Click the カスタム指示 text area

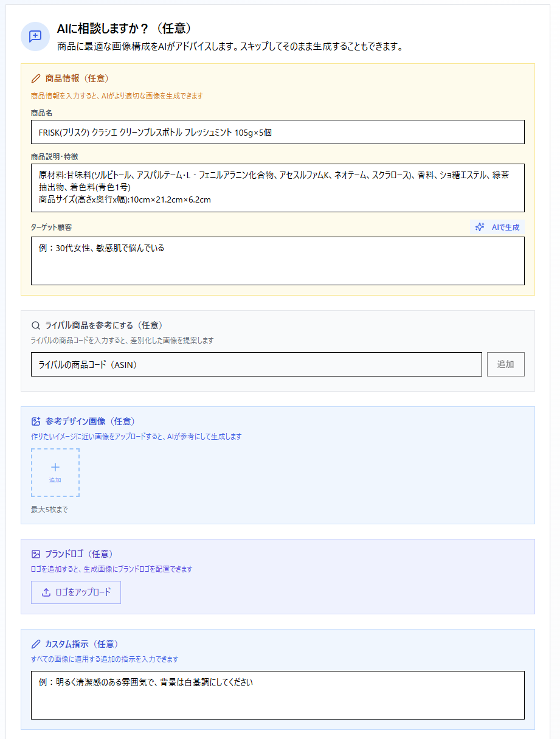[277, 695]
